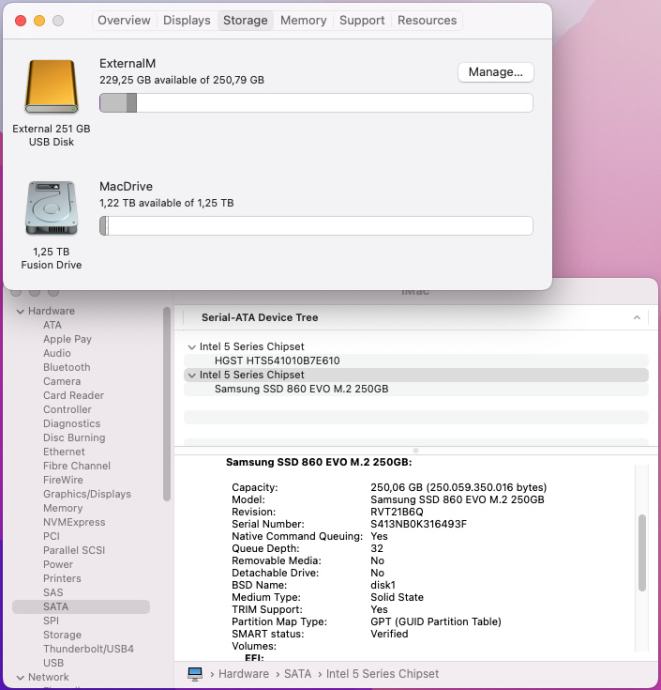This screenshot has width=661, height=690.
Task: Click the ExternalM storage usage bar
Action: (316, 103)
